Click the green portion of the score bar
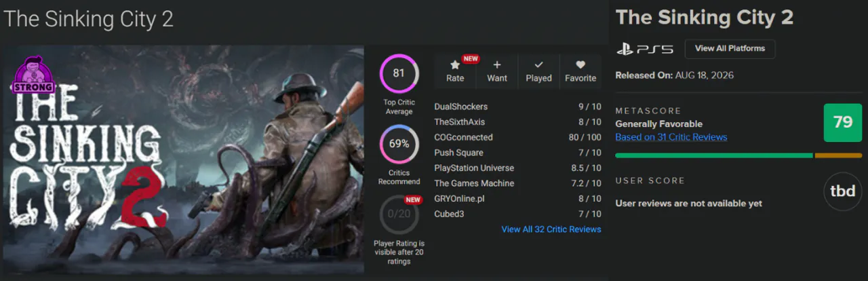 tap(713, 155)
